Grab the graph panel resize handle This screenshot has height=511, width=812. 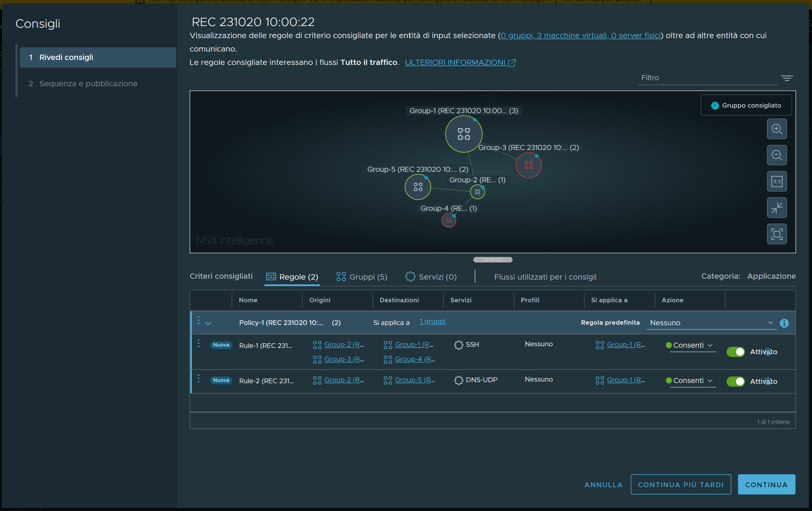pos(493,260)
